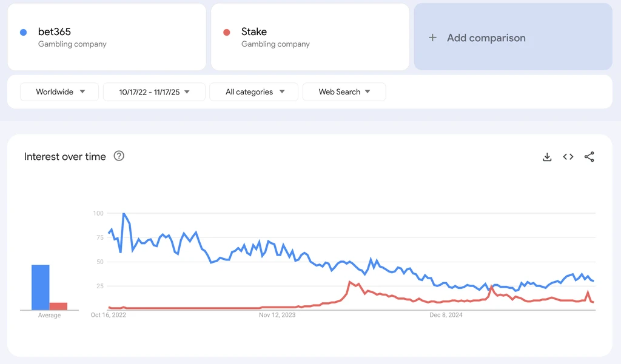Edit the bet365 search term
The width and height of the screenshot is (621, 364).
coord(55,31)
